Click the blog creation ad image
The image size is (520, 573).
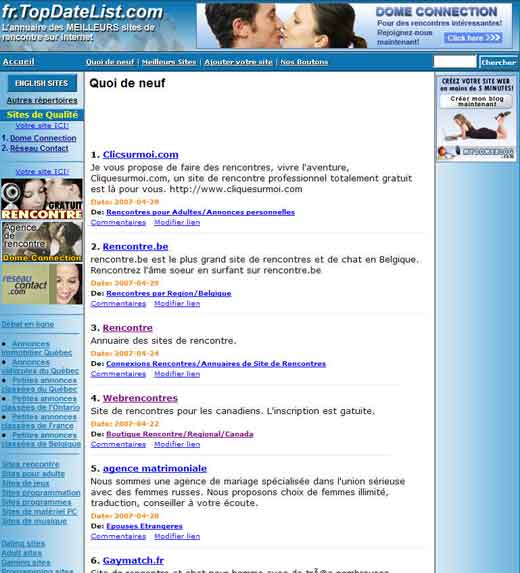click(x=476, y=118)
